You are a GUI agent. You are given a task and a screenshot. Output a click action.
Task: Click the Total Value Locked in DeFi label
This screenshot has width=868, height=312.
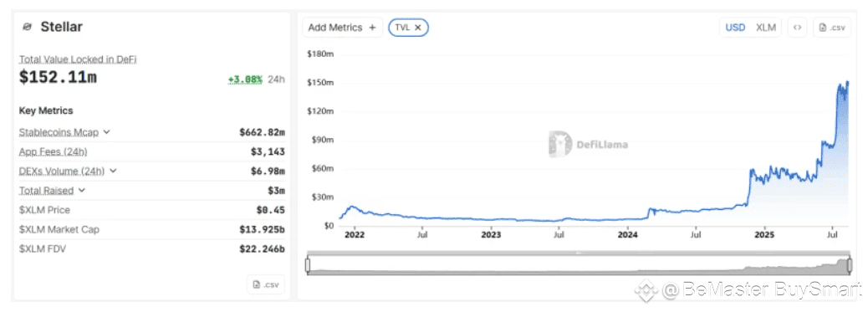(x=78, y=59)
